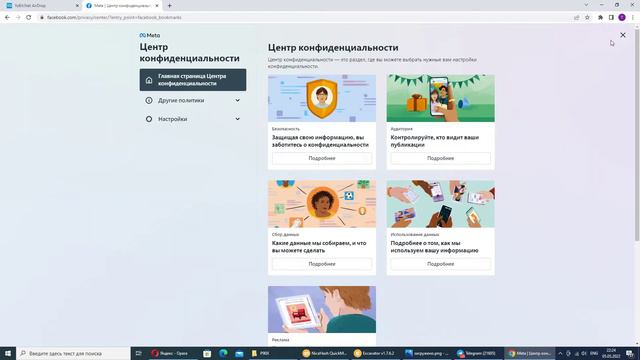Viewport: 640px width, 360px height.
Task: Click the facebook.com address bar
Action: pyautogui.click(x=302, y=18)
